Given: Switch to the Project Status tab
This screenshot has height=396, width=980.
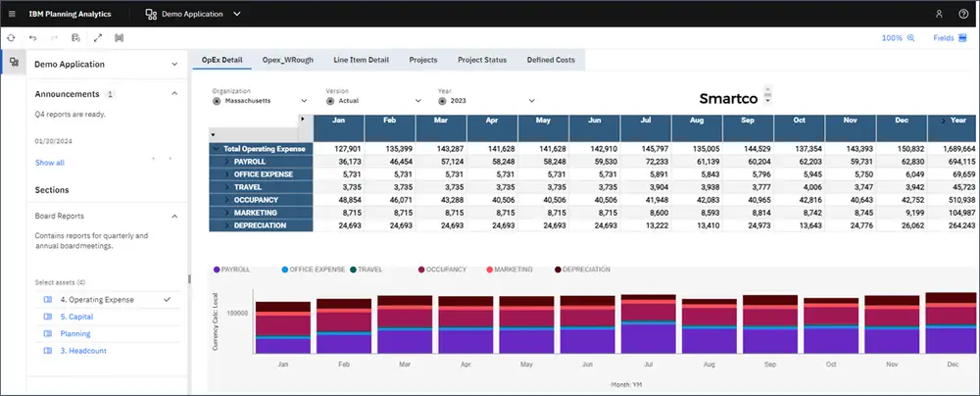Looking at the screenshot, I should coord(482,60).
